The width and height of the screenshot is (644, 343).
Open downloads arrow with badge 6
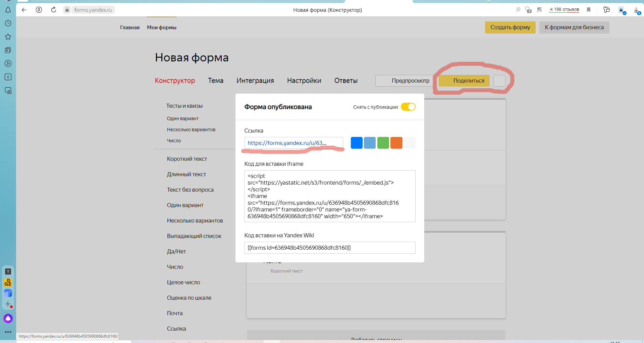pyautogui.click(x=637, y=10)
